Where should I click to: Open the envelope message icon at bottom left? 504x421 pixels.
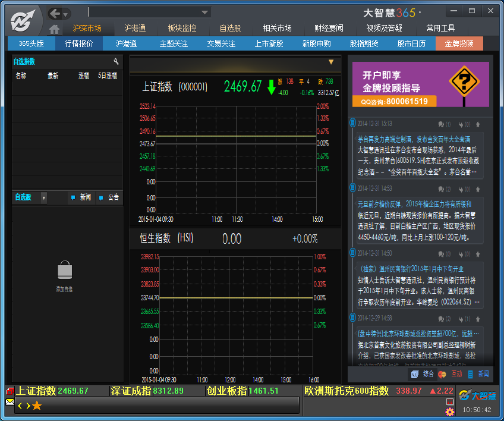tap(10, 402)
